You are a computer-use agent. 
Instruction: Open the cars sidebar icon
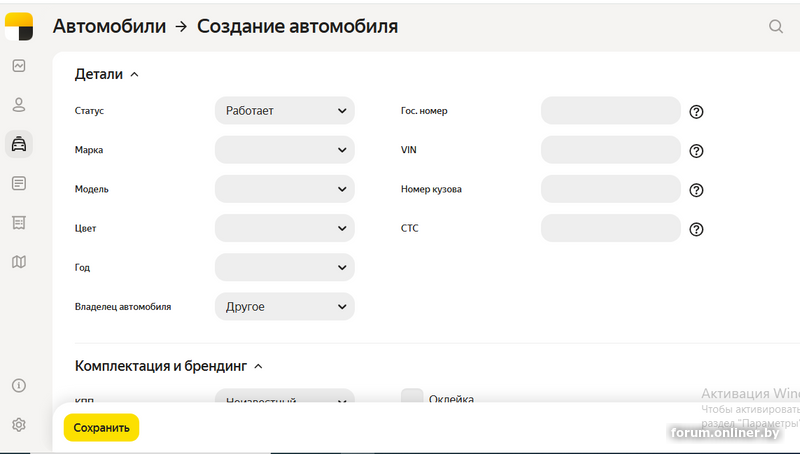click(x=18, y=144)
